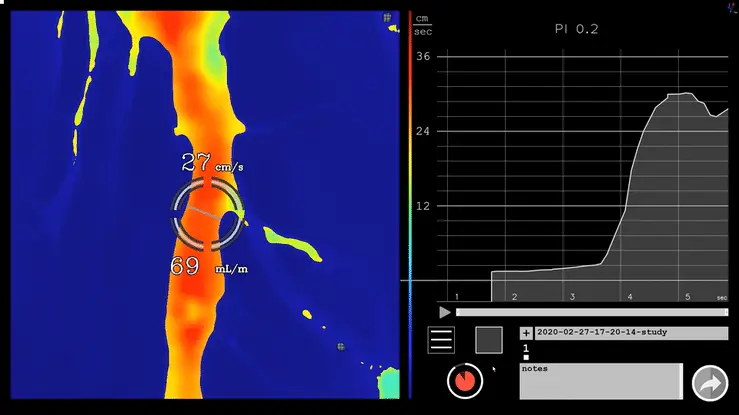This screenshot has width=739, height=415.
Task: Click the playback progress bar
Action: tap(590, 313)
